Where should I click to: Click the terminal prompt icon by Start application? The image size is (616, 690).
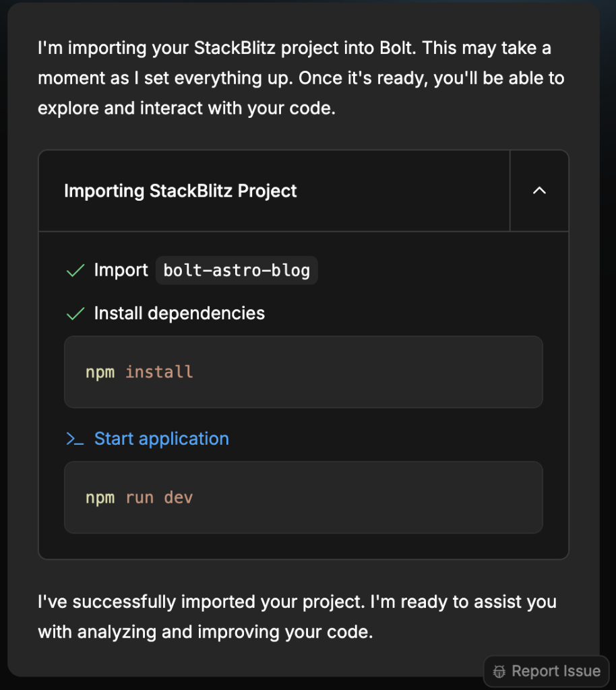[75, 439]
